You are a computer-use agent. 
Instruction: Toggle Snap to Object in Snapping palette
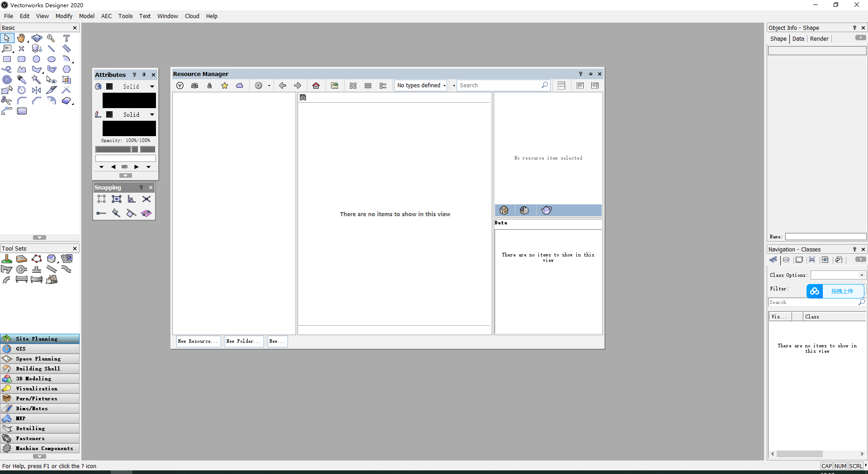click(117, 199)
